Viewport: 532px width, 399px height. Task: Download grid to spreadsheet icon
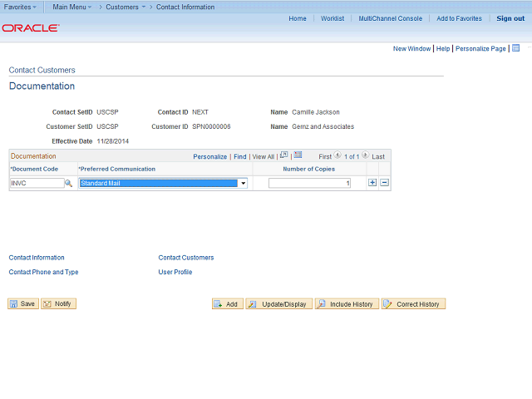pos(298,155)
